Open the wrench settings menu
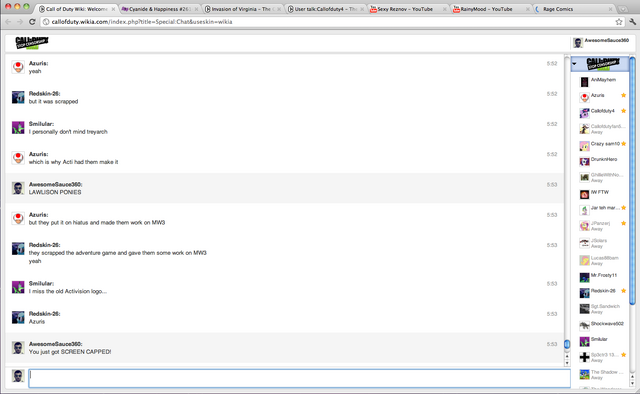The width and height of the screenshot is (640, 394). point(632,22)
